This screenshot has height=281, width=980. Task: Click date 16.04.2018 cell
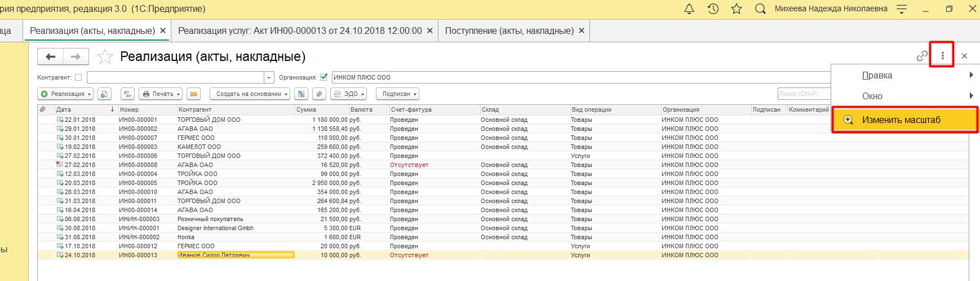(80, 210)
